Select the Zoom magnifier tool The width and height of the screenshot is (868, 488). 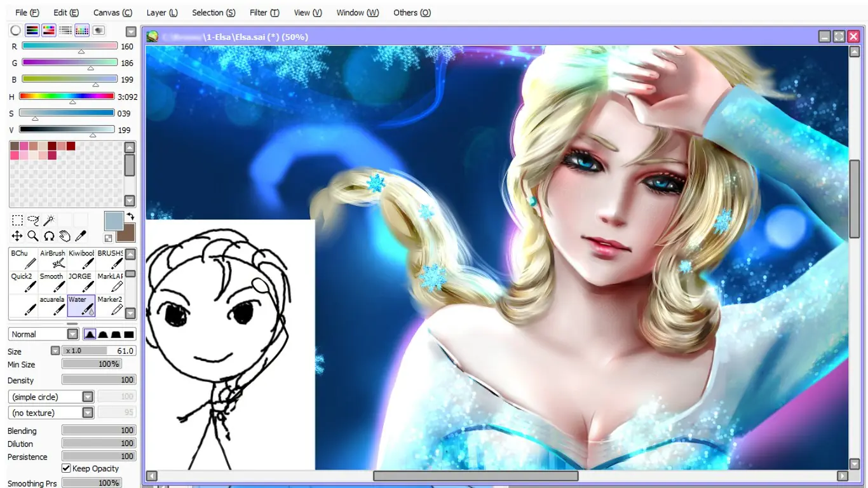click(x=33, y=236)
